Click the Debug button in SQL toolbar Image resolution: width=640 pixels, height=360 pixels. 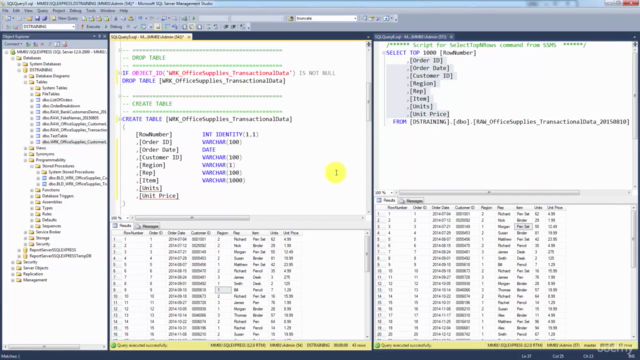[113, 27]
